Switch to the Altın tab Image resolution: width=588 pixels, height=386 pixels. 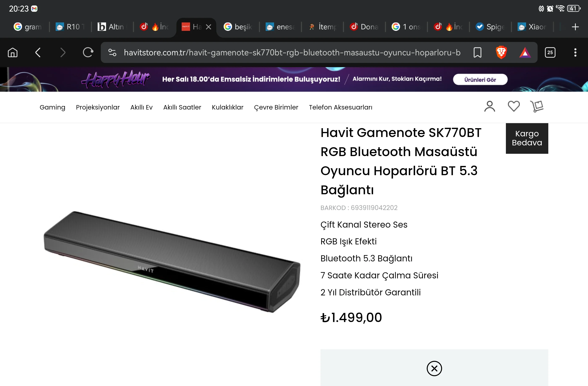(111, 27)
